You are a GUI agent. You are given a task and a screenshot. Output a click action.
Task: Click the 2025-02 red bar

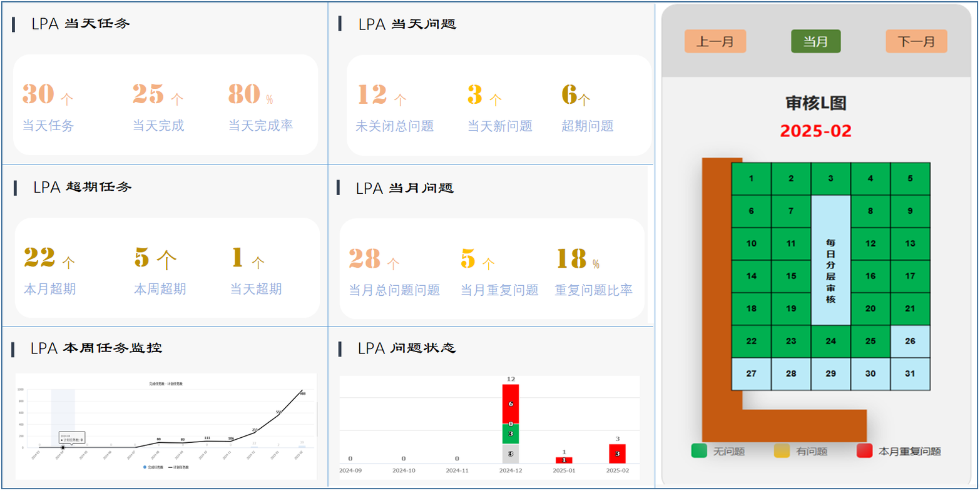[617, 453]
